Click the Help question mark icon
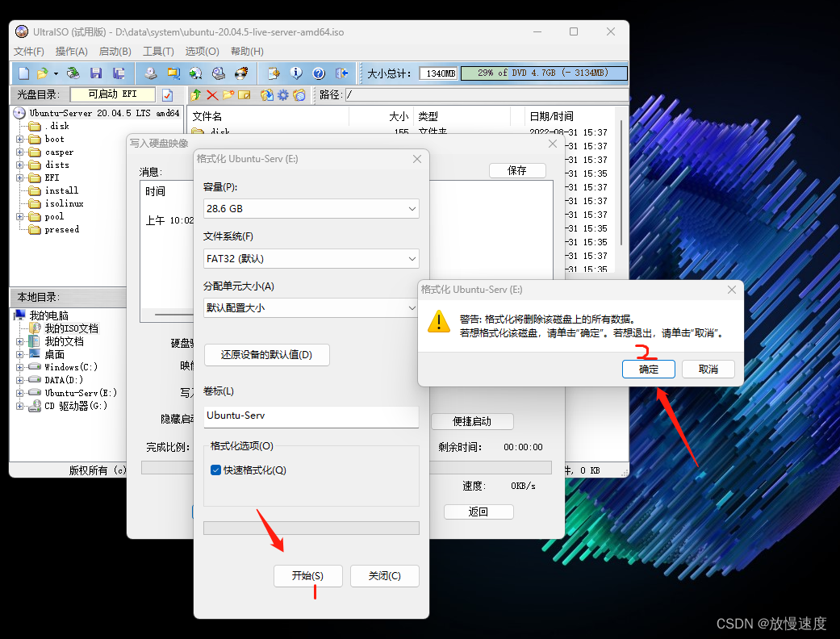 click(x=319, y=73)
